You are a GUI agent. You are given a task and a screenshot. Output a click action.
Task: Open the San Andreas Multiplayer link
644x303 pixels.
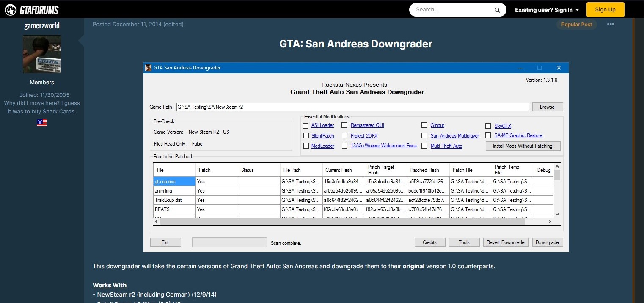tap(454, 136)
